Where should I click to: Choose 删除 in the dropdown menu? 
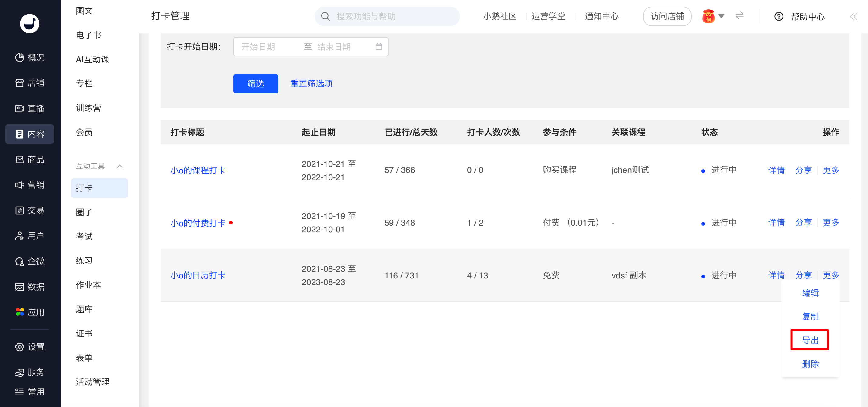810,364
